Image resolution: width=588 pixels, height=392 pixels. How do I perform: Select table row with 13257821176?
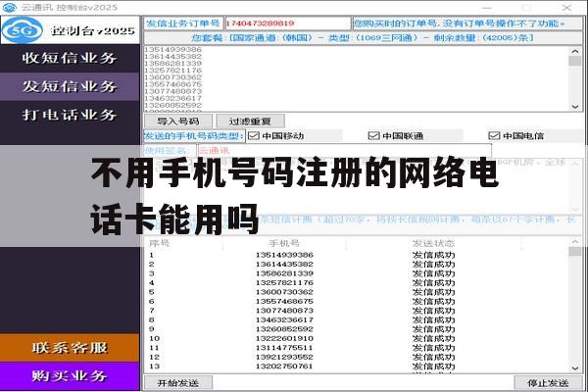pyautogui.click(x=357, y=283)
